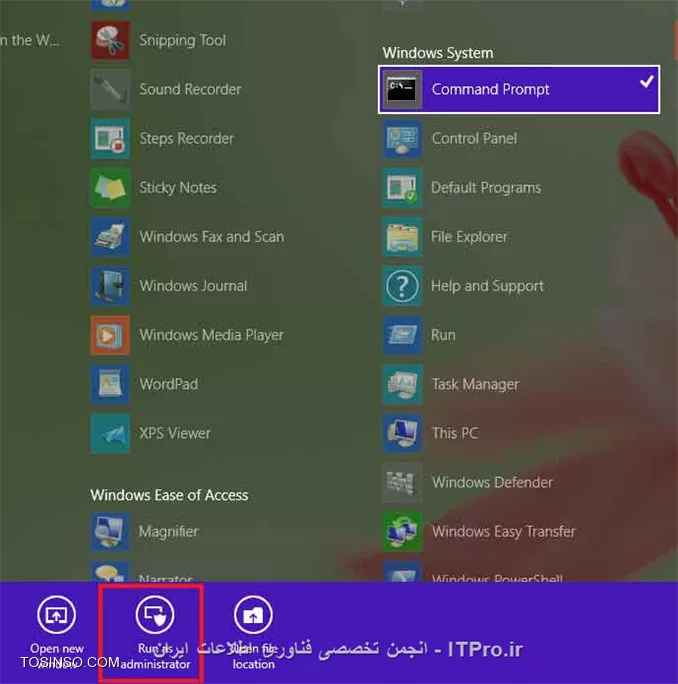Open the Snipping Tool icon

(x=110, y=40)
